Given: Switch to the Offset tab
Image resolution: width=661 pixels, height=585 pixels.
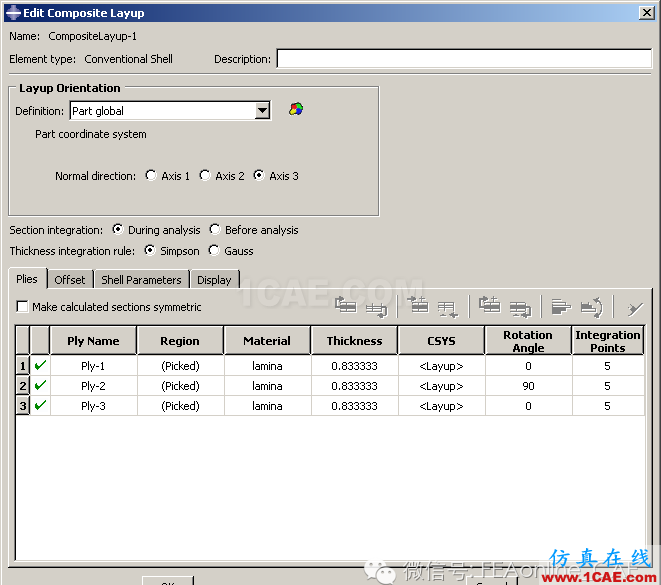Looking at the screenshot, I should (70, 280).
